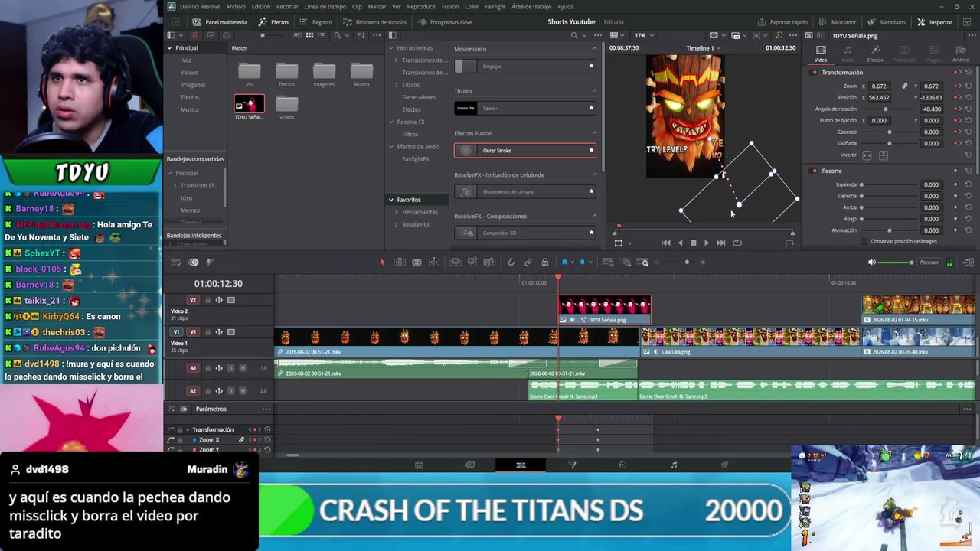The image size is (980, 551).
Task: Adjust the green monitor volume slider
Action: [x=896, y=262]
